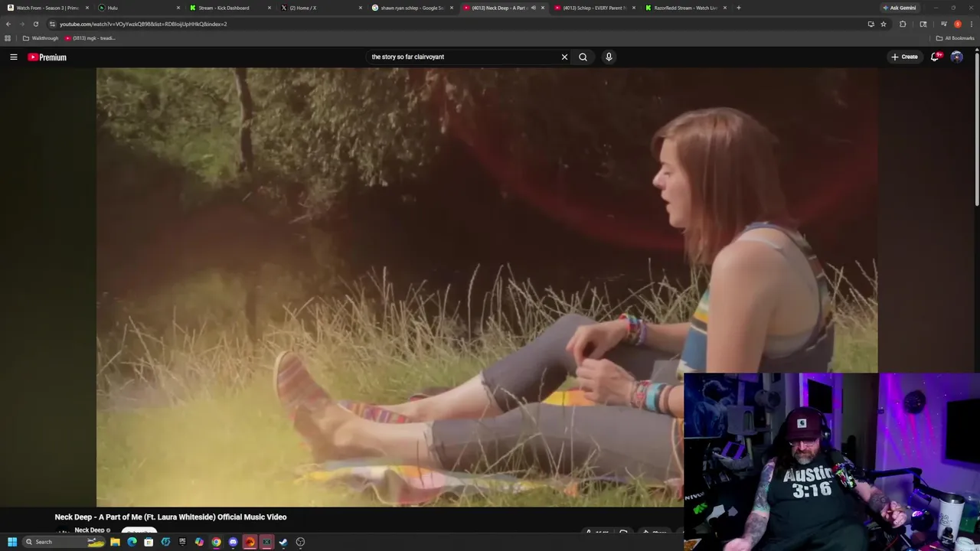Clear the search text with the X
The height and width of the screenshot is (551, 980).
tap(564, 57)
